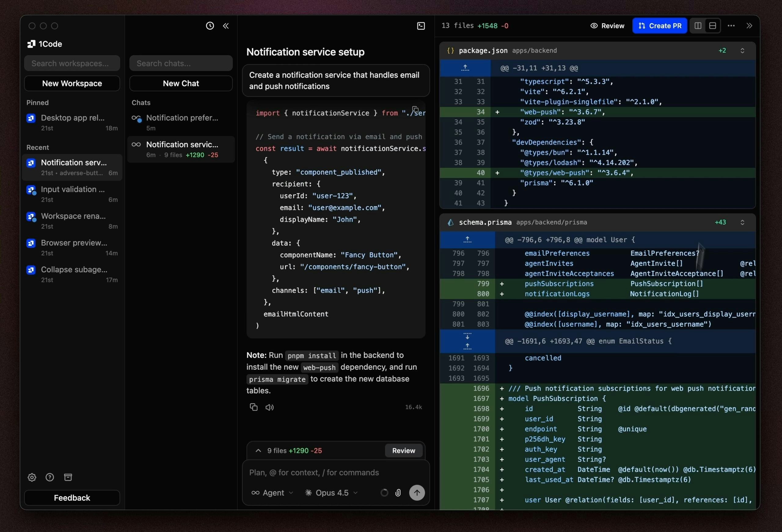782x532 pixels.
Task: Attach a file with the paperclip icon
Action: 398,493
